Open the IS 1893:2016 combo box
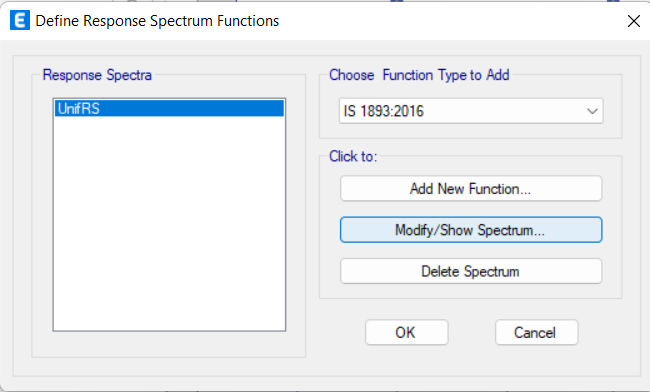The width and height of the screenshot is (650, 392). 471,111
